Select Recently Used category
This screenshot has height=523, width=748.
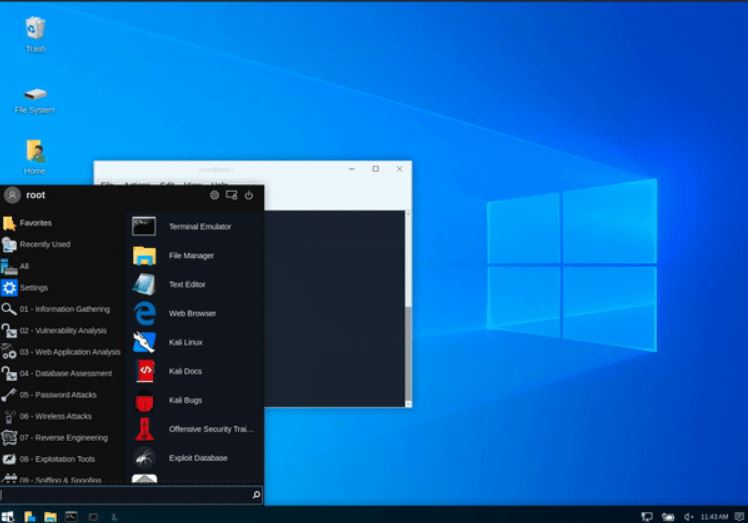pyautogui.click(x=62, y=244)
